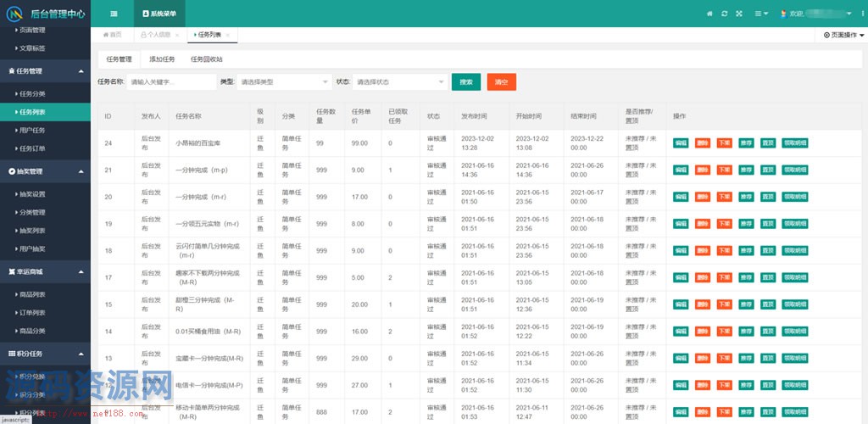Click 下架 for task ID 17
This screenshot has width=868, height=424.
pos(724,278)
